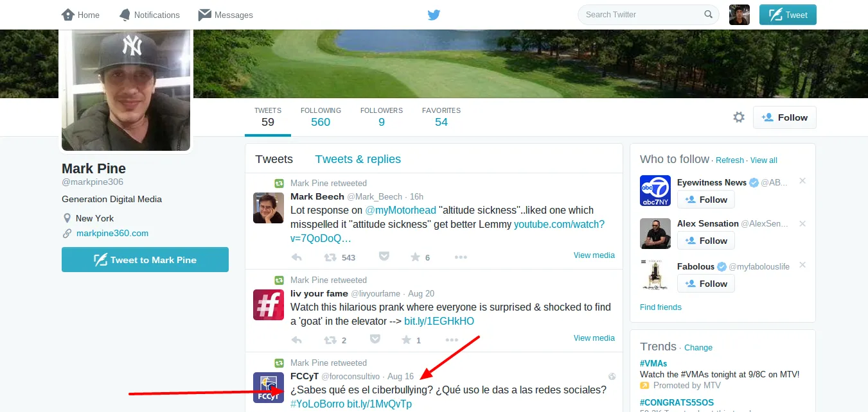Click the @markpine306 handle
868x412 pixels.
click(x=93, y=182)
